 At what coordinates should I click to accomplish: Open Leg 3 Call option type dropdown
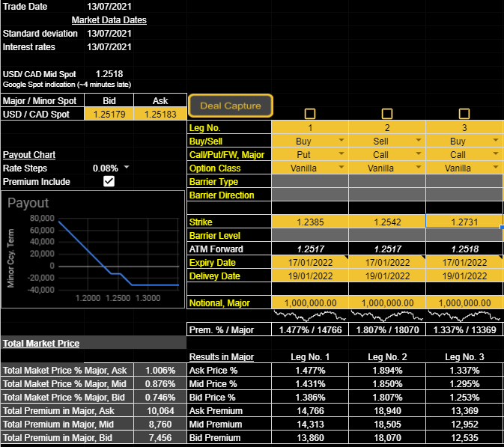[x=496, y=154]
